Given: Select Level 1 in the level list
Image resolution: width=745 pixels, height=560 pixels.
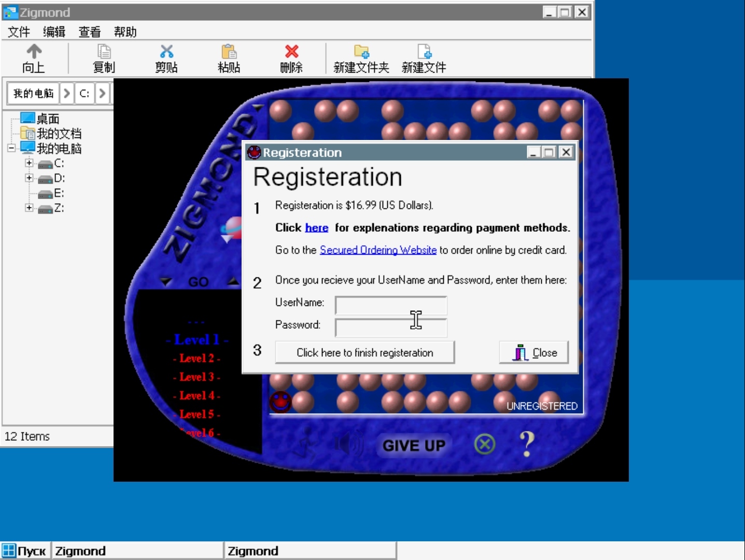Looking at the screenshot, I should click(x=197, y=340).
